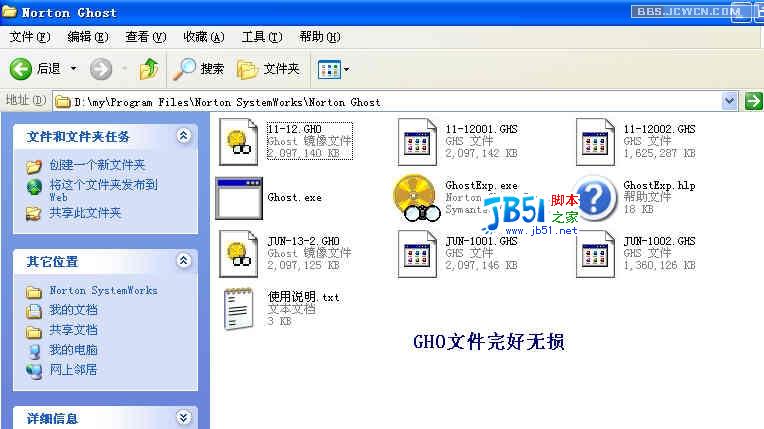Toggle the Folders (文件夹) pane button
The width and height of the screenshot is (764, 429).
point(268,69)
